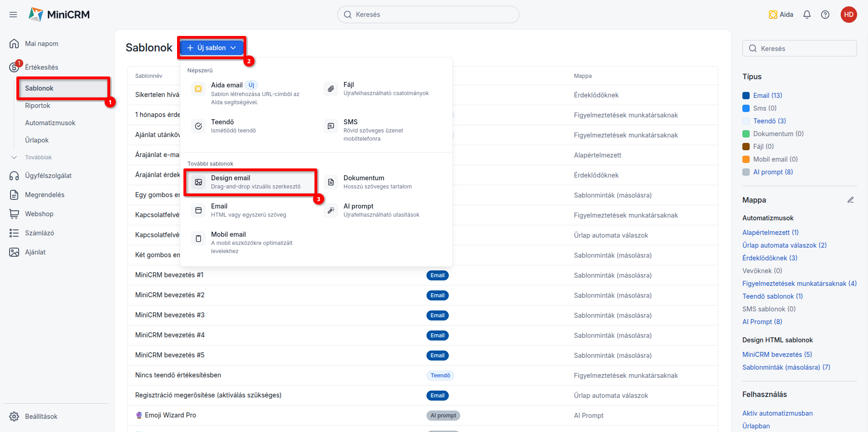Filter by MiniCRM bevezetés (5) folder
The image size is (868, 432).
coord(777,355)
